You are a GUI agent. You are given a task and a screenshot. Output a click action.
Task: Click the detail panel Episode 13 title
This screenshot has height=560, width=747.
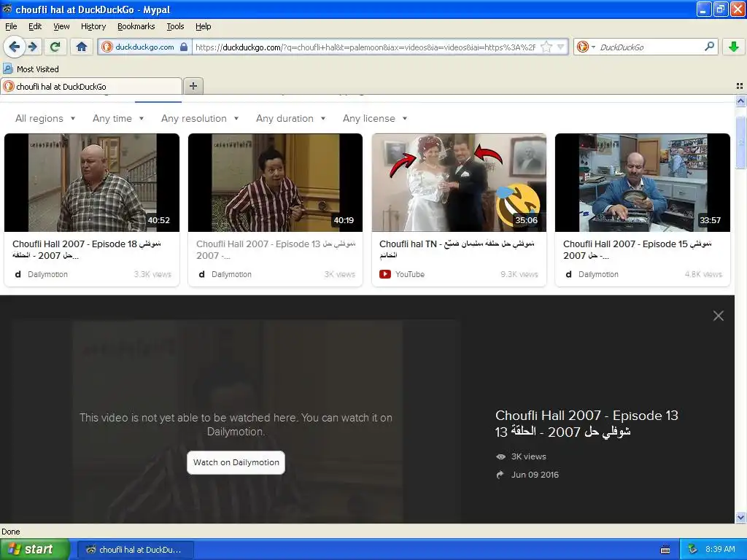pyautogui.click(x=587, y=424)
